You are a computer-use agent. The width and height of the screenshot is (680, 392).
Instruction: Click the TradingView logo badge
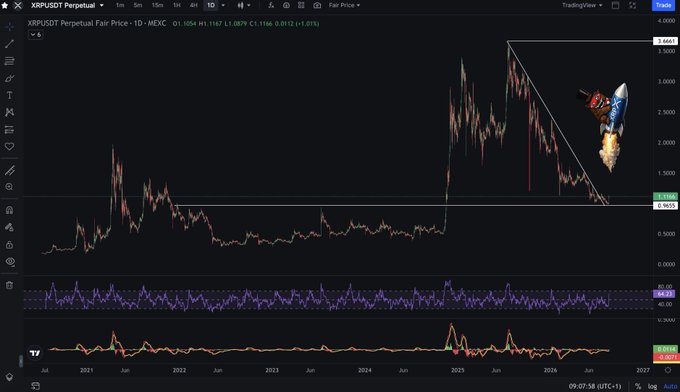click(35, 353)
